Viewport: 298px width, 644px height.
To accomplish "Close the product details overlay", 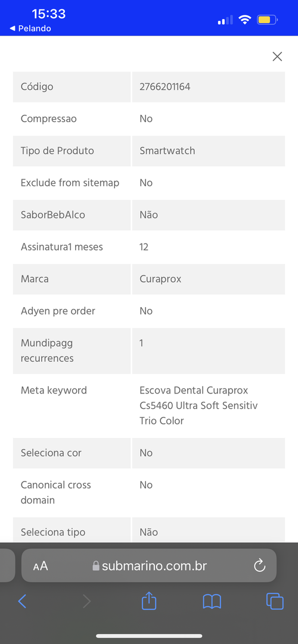I will coord(278,57).
